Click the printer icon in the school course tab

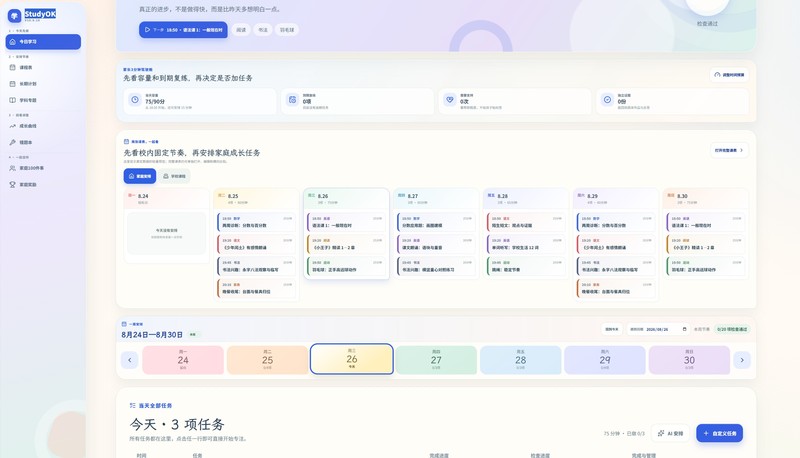(x=166, y=176)
